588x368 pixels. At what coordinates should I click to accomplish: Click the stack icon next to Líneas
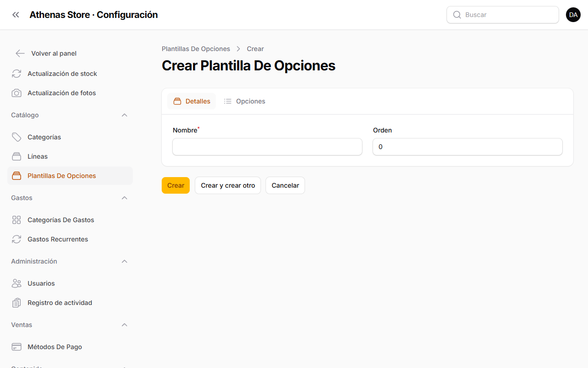17,156
